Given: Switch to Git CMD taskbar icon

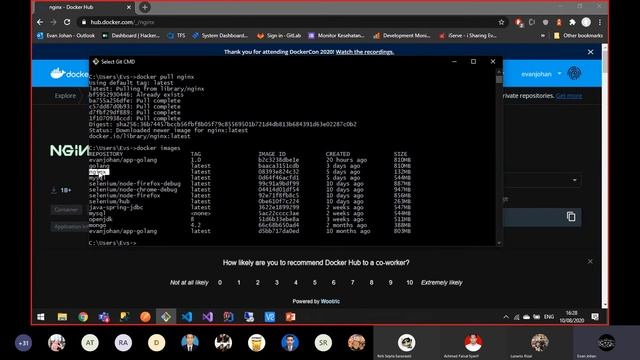Looking at the screenshot, I should coord(166,317).
